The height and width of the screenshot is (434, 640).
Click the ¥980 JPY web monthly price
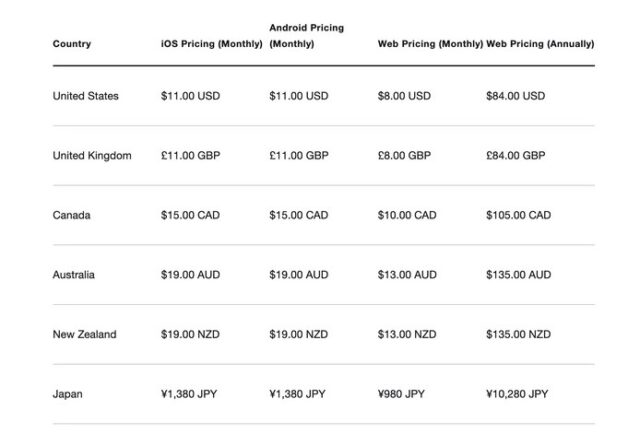[x=401, y=394]
